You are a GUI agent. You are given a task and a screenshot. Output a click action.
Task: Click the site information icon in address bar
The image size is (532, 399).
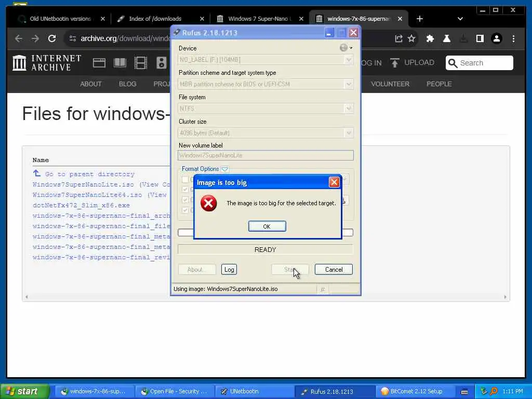[73, 38]
